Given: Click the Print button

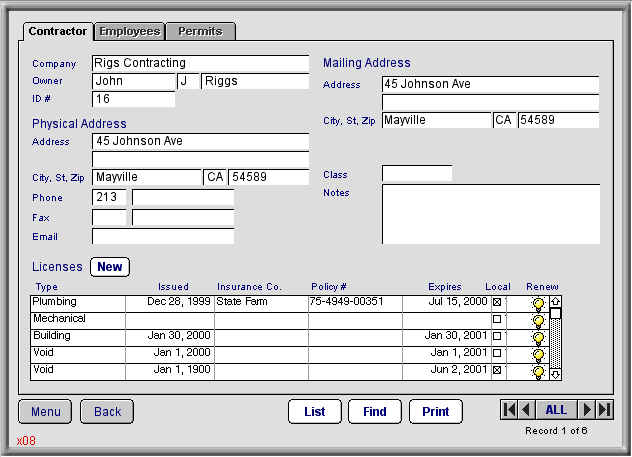Looking at the screenshot, I should pyautogui.click(x=436, y=411).
